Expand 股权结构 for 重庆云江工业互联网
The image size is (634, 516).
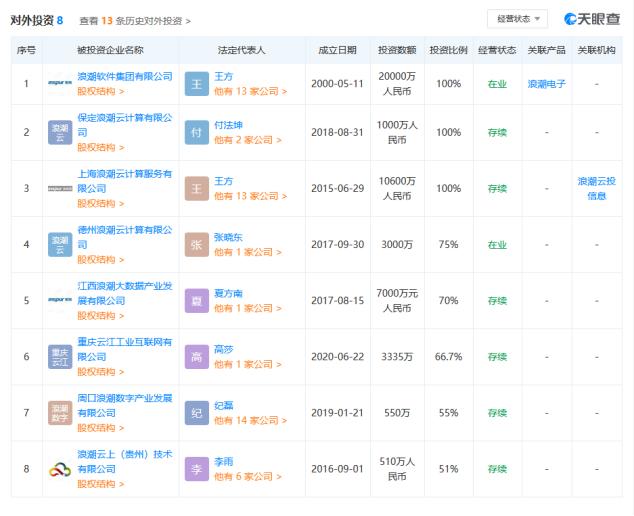point(101,372)
